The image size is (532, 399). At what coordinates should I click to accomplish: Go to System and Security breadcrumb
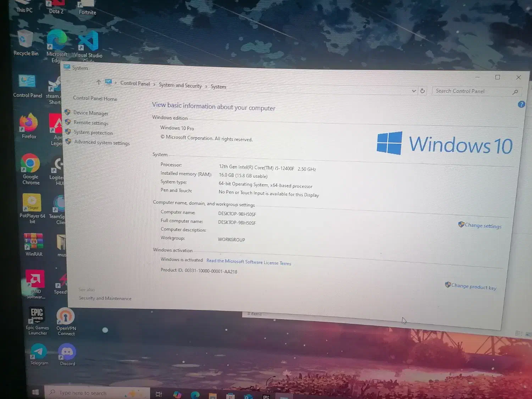coord(180,85)
